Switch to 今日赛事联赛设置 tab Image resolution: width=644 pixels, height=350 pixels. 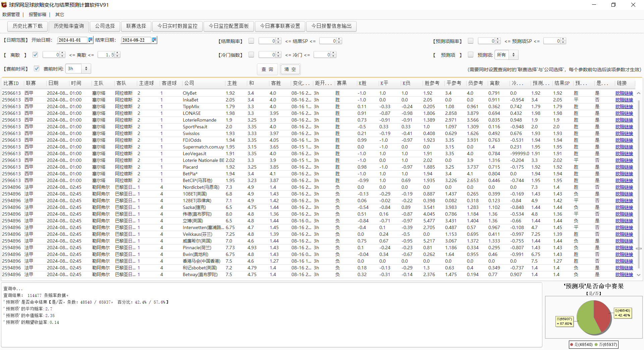[x=280, y=26]
